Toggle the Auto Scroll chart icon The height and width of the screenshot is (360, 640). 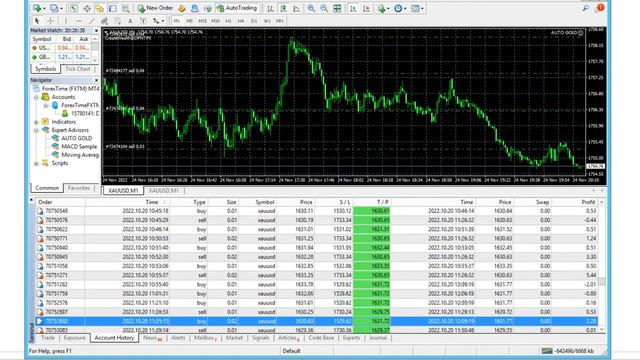click(353, 8)
